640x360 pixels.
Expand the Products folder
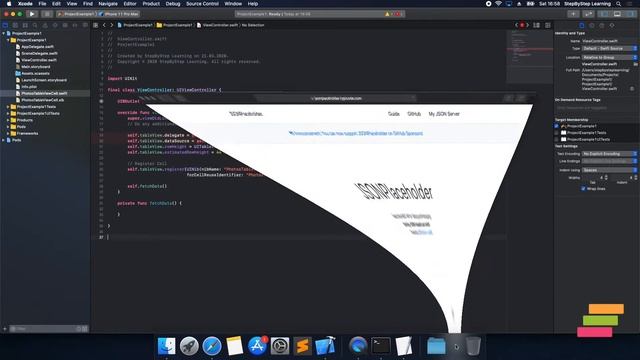(8, 120)
